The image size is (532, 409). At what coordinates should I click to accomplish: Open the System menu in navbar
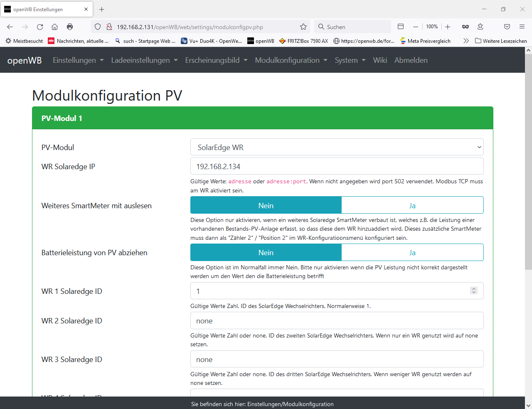click(x=350, y=60)
